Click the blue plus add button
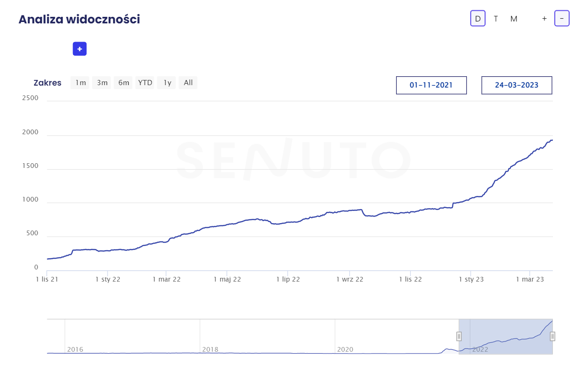This screenshot has height=391, width=588. point(80,49)
